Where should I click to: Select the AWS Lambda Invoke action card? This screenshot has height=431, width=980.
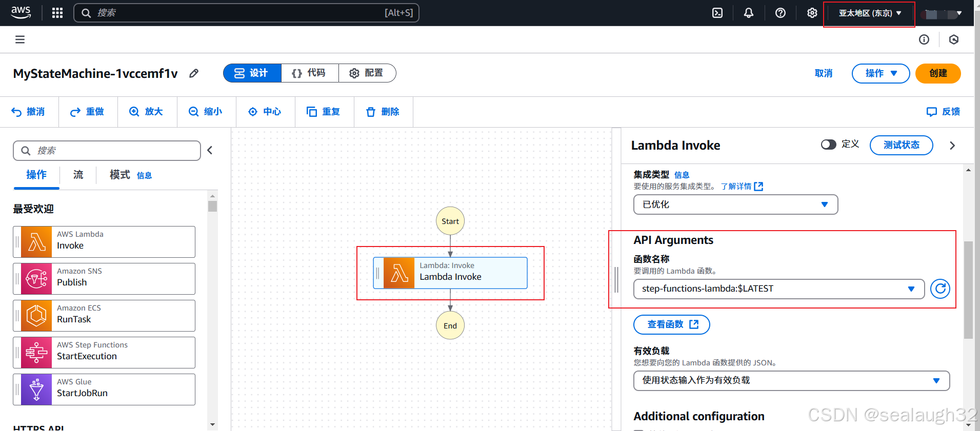104,242
